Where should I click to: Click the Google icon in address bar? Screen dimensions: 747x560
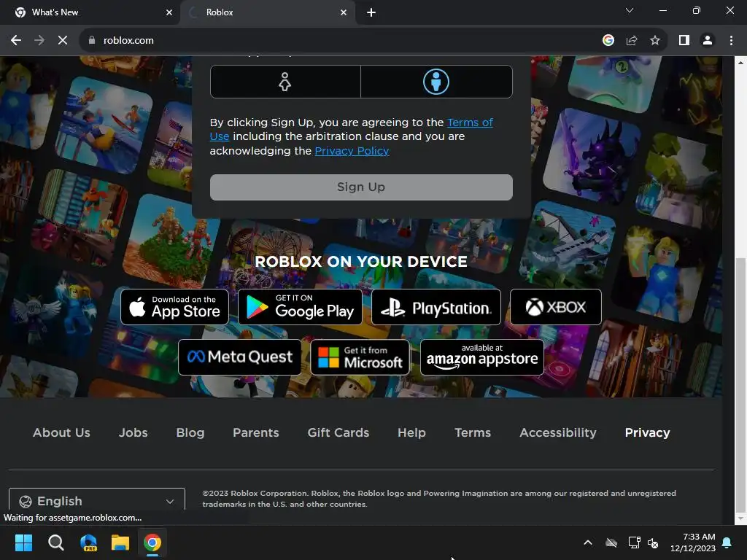pos(608,41)
